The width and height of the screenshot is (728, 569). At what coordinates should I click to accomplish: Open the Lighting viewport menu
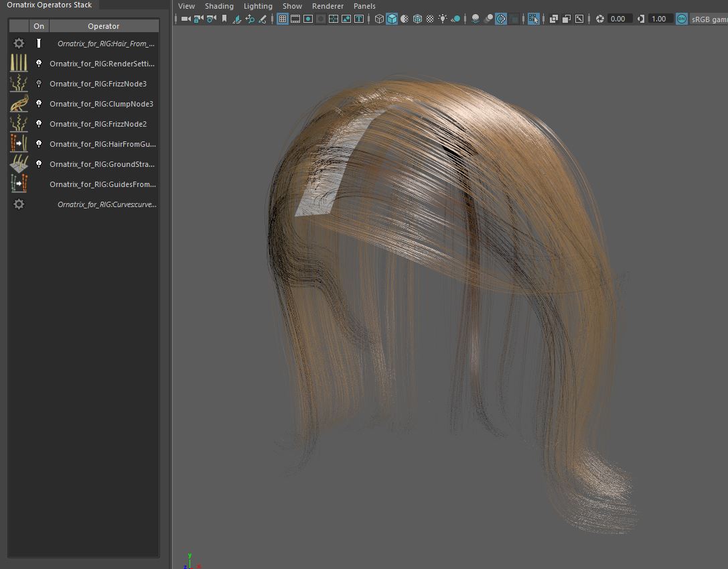coord(258,6)
